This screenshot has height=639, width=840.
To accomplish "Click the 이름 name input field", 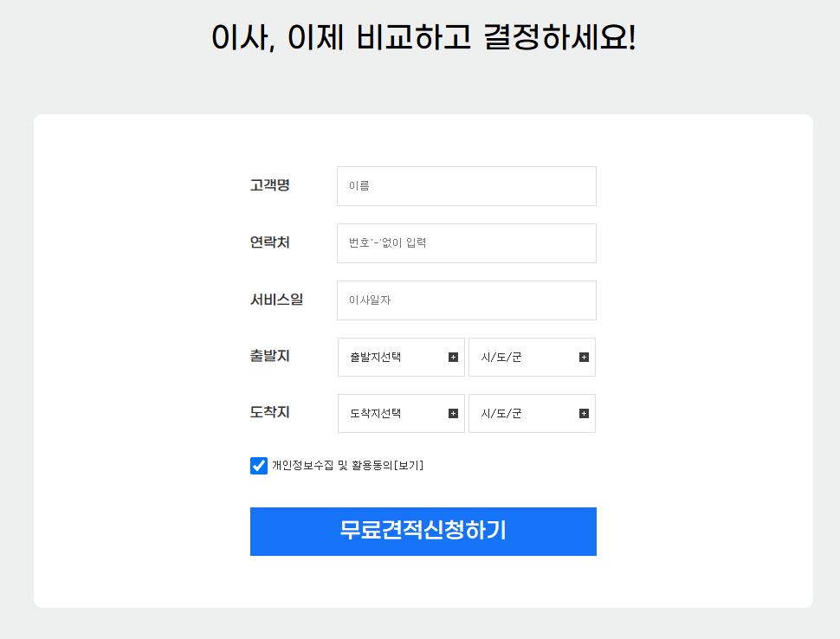I will click(x=466, y=185).
